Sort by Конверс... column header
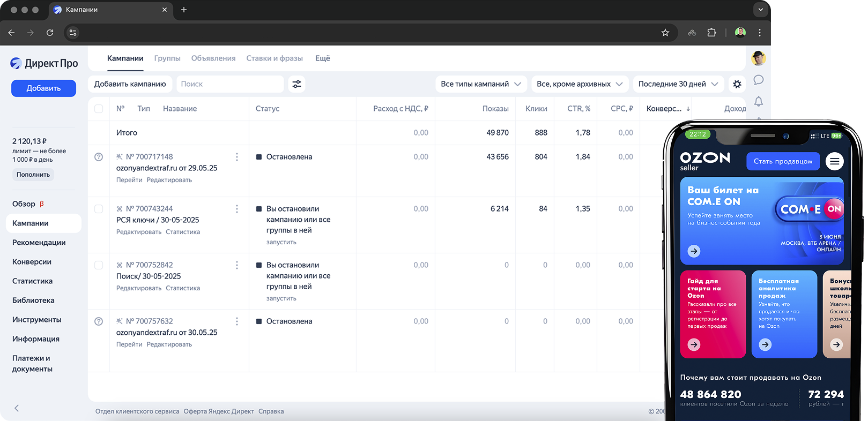 [668, 109]
